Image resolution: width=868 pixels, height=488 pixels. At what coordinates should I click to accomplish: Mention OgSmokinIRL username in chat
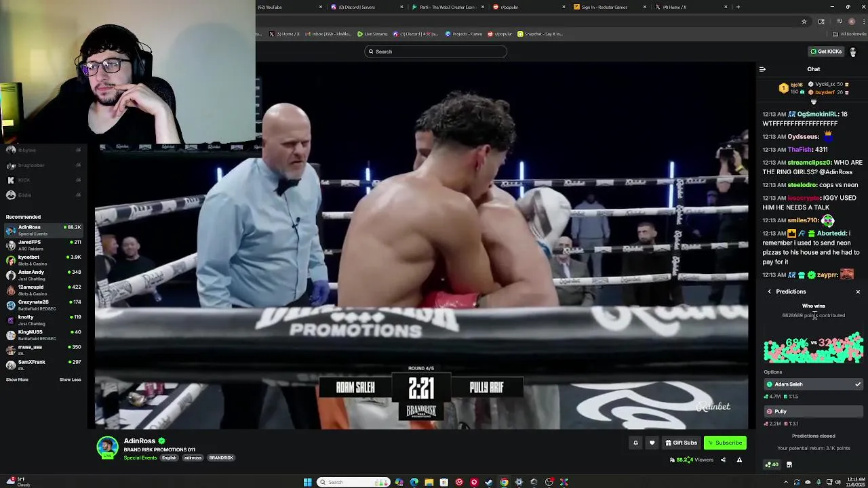click(x=817, y=114)
